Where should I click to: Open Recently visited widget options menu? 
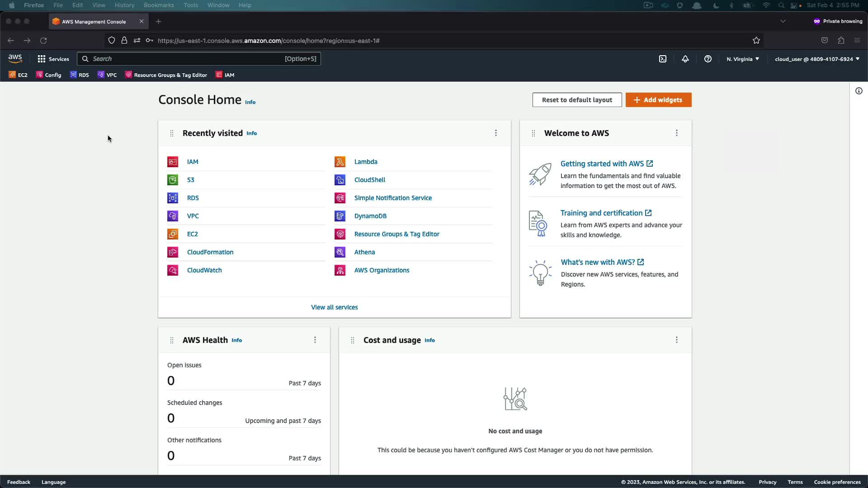click(496, 133)
